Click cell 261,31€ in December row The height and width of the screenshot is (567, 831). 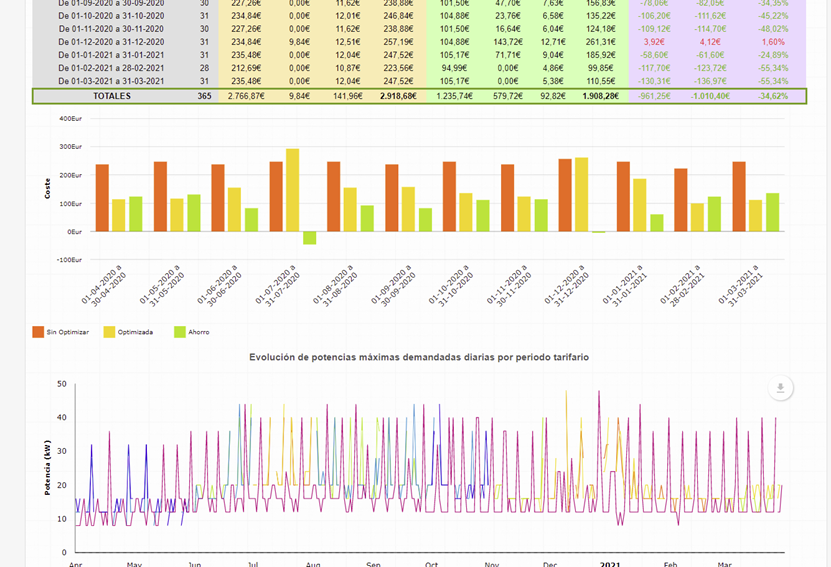[x=600, y=42]
